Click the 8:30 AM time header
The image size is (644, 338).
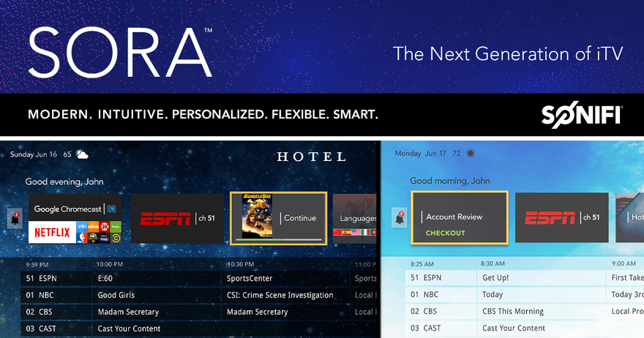click(x=493, y=263)
